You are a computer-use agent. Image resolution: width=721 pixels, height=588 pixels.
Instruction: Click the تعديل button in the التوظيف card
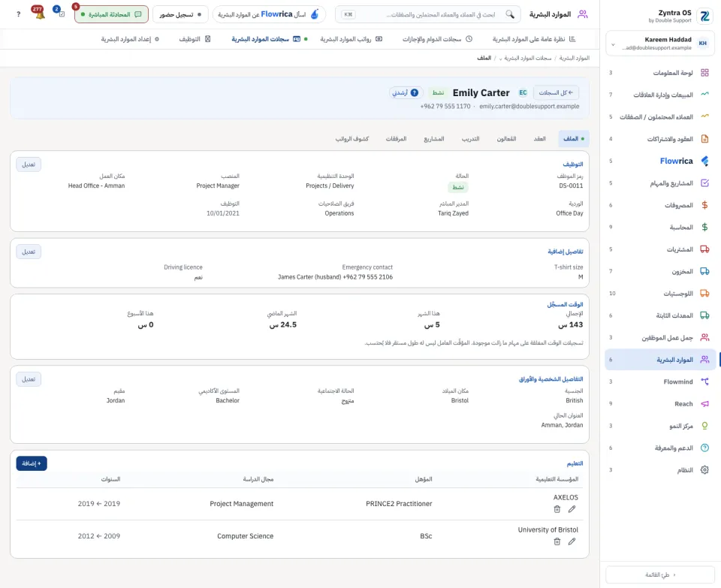click(x=29, y=164)
